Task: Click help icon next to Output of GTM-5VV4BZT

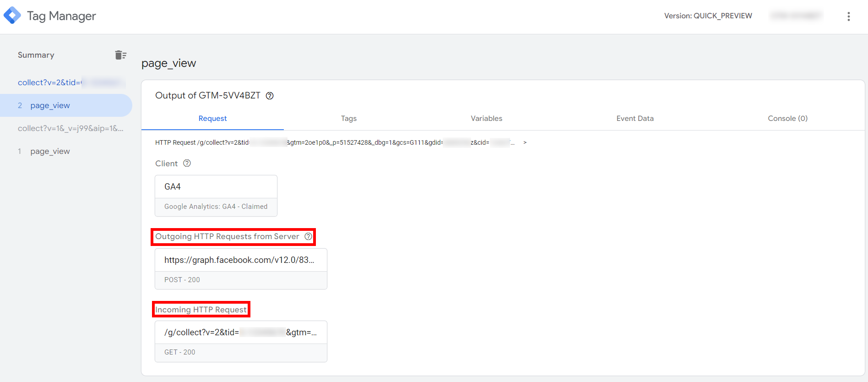Action: (270, 96)
